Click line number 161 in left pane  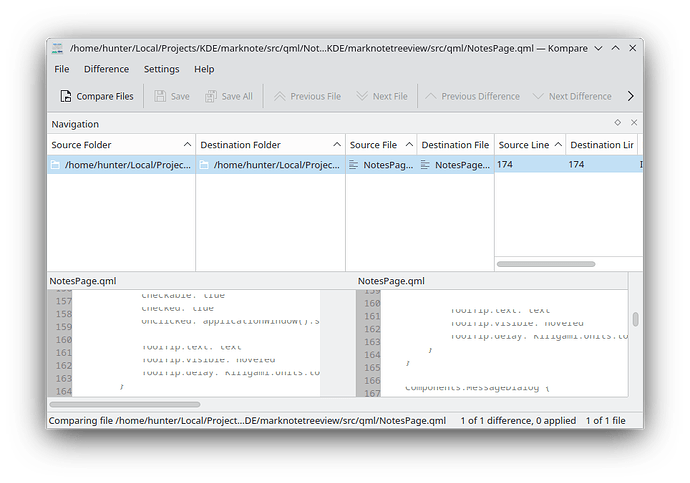click(x=63, y=353)
